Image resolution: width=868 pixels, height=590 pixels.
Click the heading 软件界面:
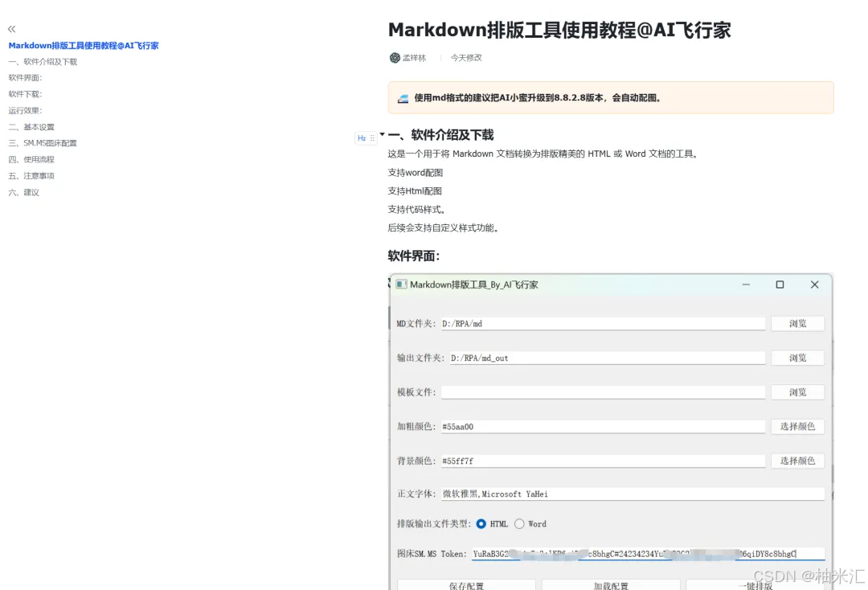414,256
